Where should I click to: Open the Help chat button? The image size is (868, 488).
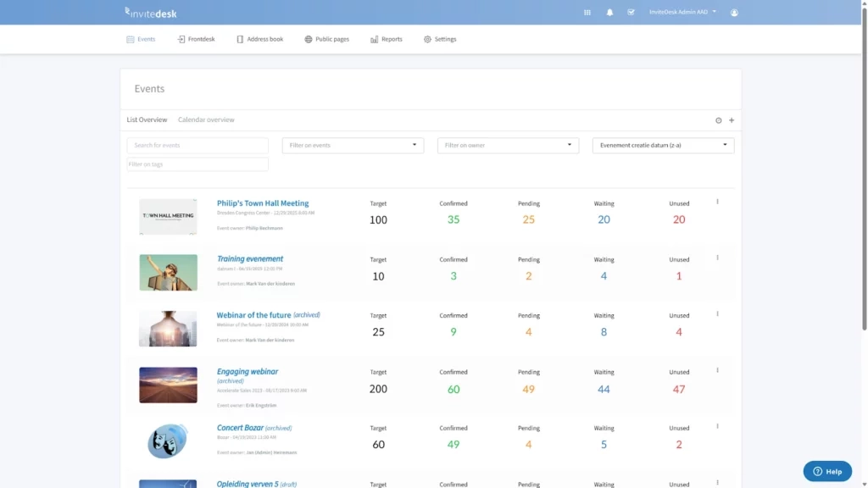[827, 471]
